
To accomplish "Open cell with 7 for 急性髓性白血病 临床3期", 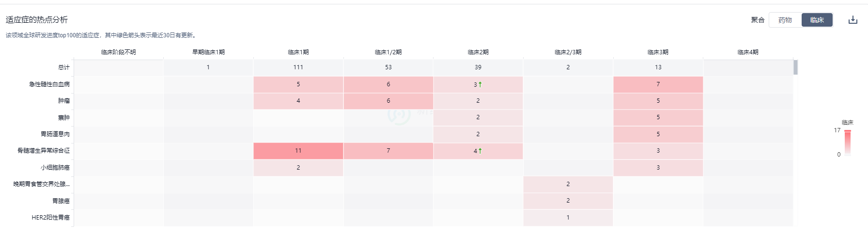I will pos(658,84).
